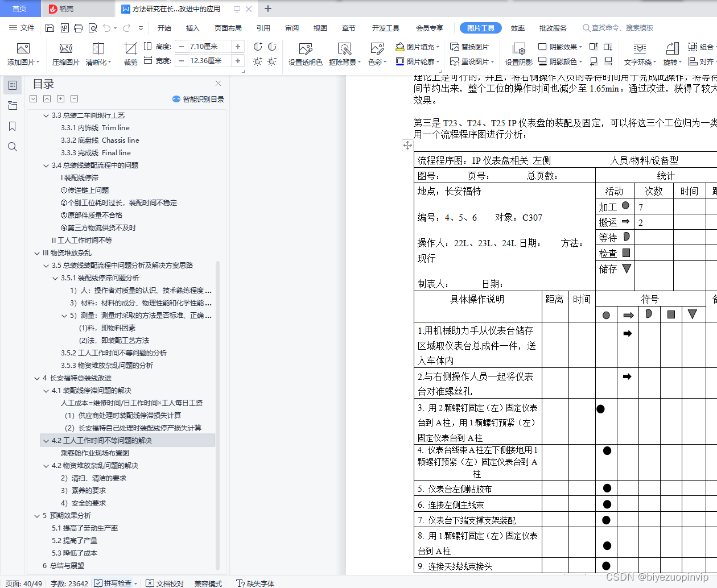Screen dimensions: 717x588
Task: Click the width increase plus button
Action: click(238, 61)
